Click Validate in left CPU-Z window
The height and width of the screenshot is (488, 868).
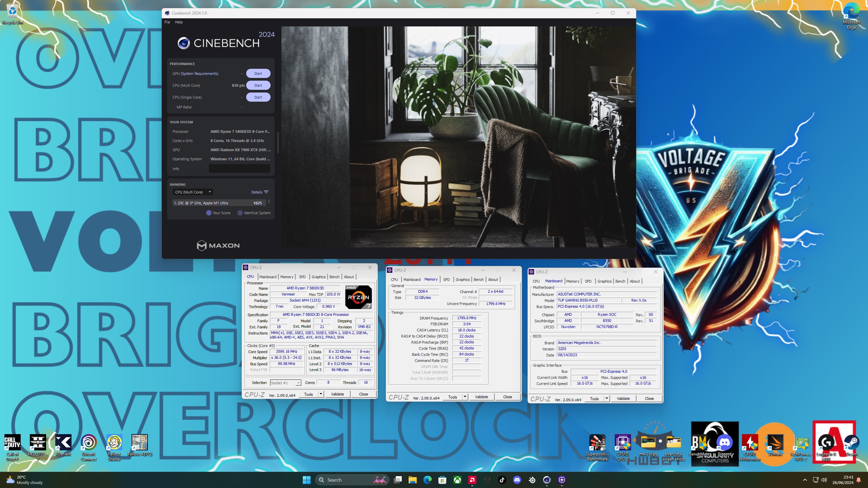point(337,394)
